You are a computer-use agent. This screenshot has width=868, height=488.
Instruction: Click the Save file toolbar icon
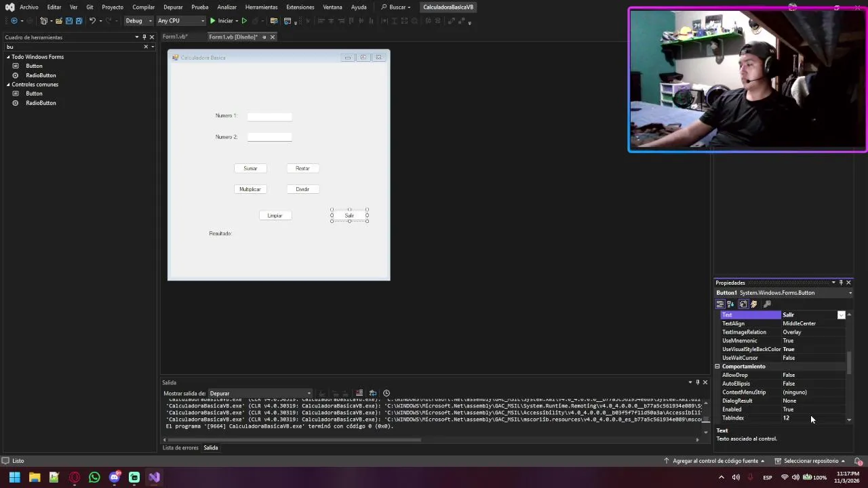[68, 21]
